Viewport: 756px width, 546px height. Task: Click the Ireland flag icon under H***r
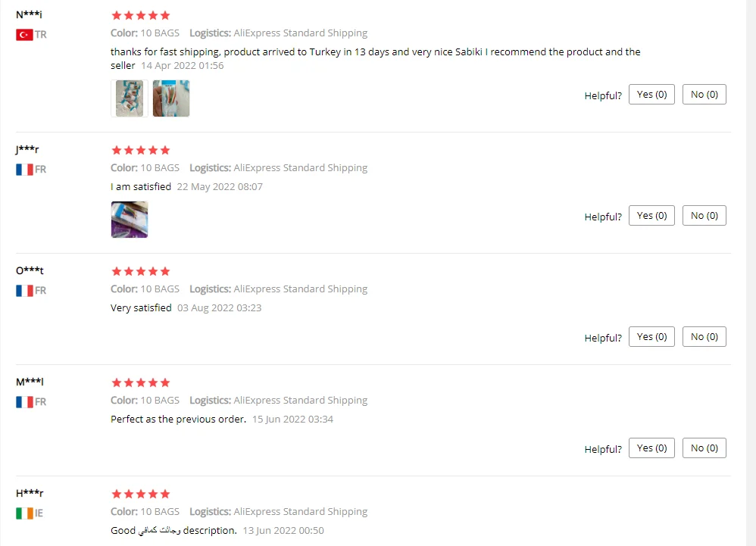tap(24, 513)
